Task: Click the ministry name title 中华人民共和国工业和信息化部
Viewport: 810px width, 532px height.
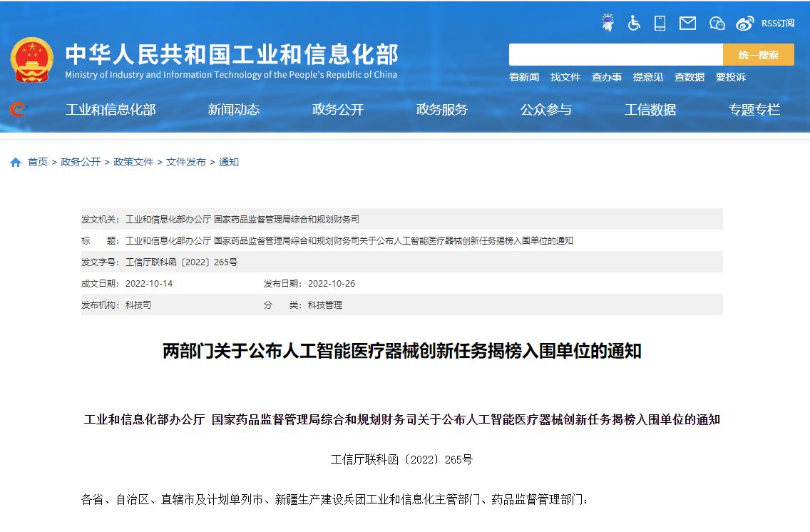Action: point(232,54)
